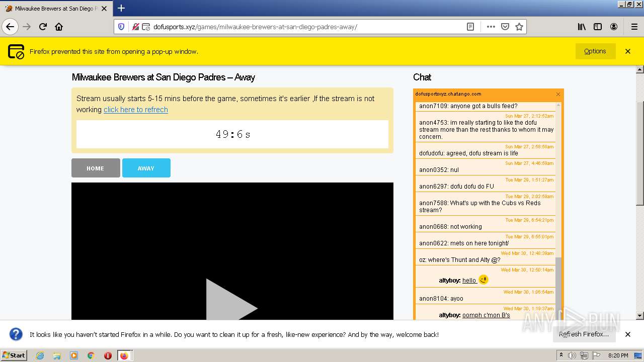Open dofusportsxyz.chatango.com header link
Viewport: 644px width, 362px height.
[448, 94]
